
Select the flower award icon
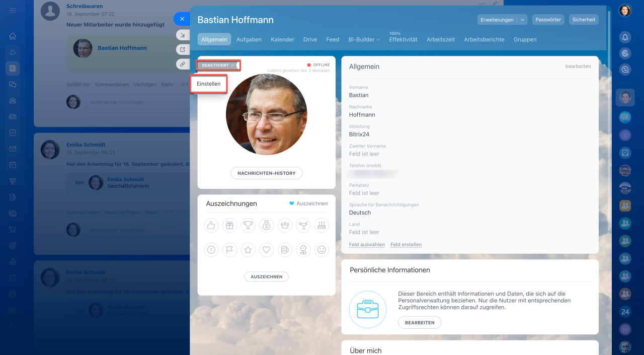click(x=303, y=249)
